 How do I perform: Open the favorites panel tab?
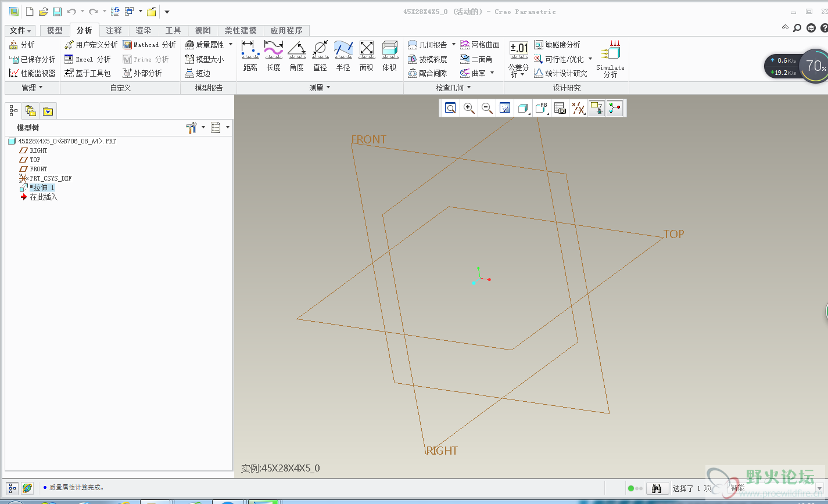pyautogui.click(x=48, y=111)
